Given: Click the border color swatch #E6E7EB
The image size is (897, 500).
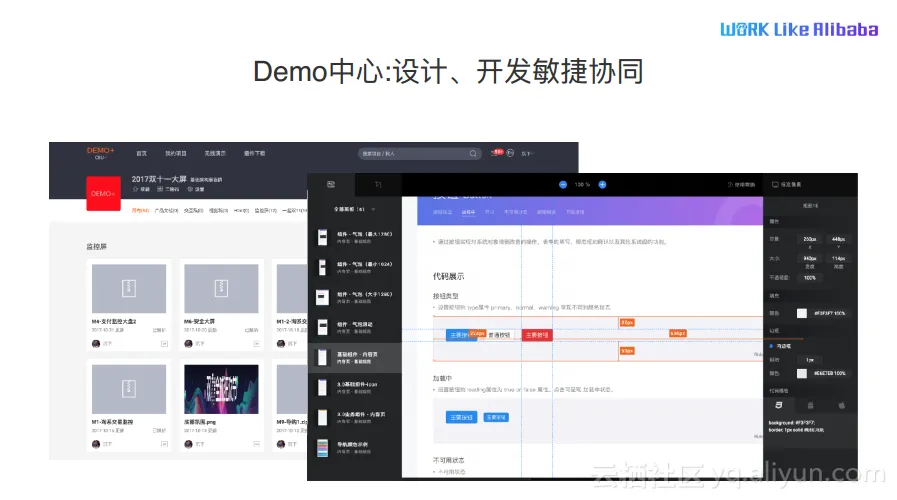Looking at the screenshot, I should pyautogui.click(x=802, y=374).
